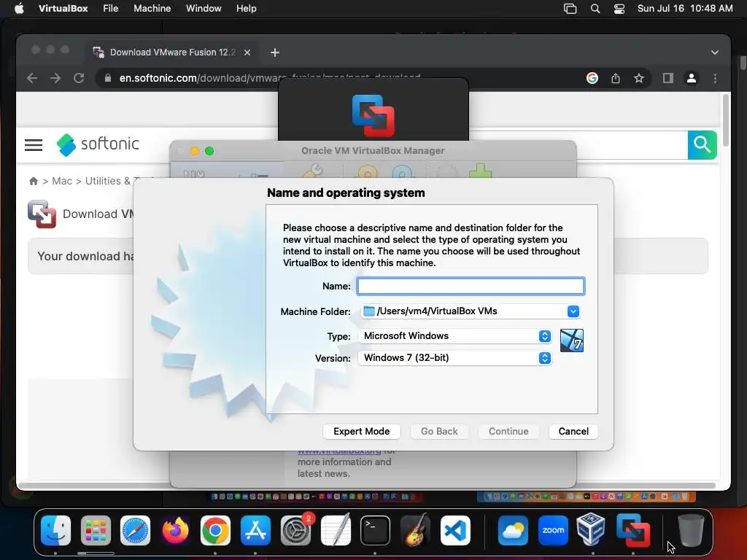Open Spotlight search in the menu bar
747x560 pixels.
point(595,9)
